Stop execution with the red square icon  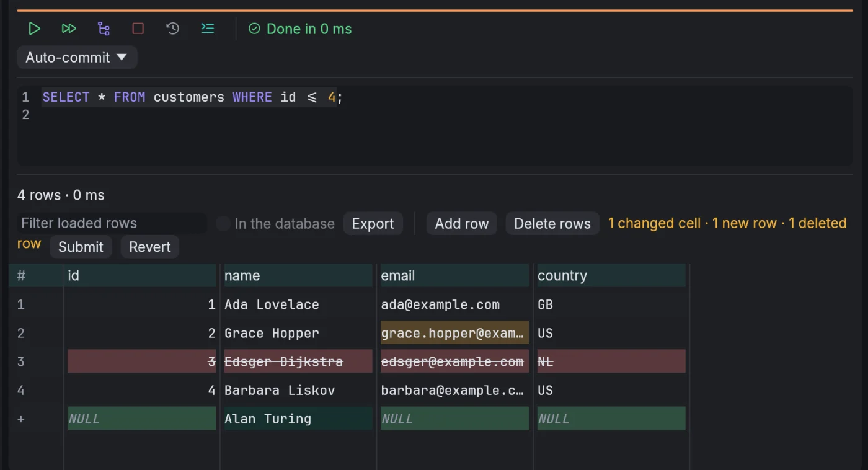tap(138, 29)
